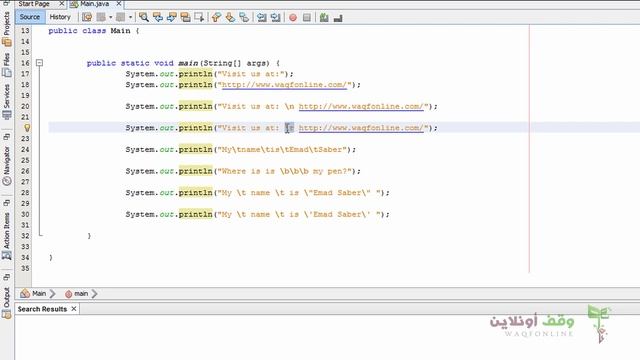The height and width of the screenshot is (360, 640).
Task: Click Shift Line Left icon
Action: [x=262, y=17]
